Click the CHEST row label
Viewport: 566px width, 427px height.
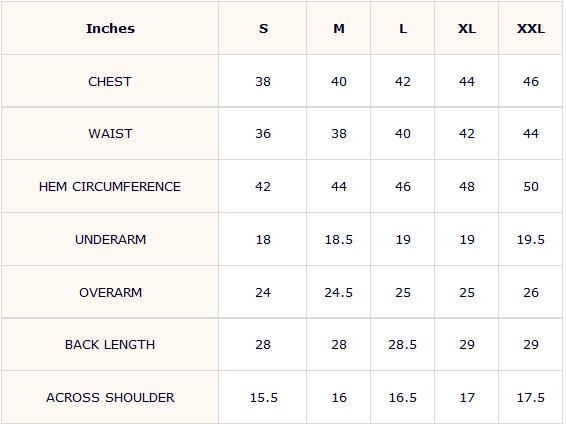tap(110, 82)
